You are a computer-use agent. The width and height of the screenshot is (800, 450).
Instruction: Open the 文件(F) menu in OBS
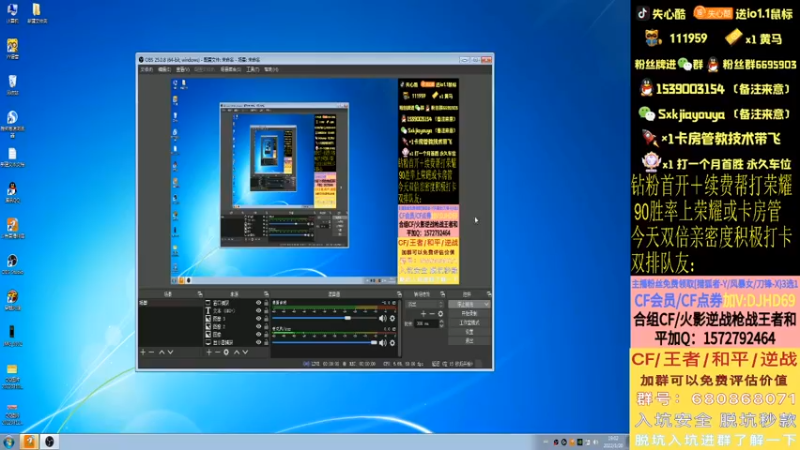(147, 69)
